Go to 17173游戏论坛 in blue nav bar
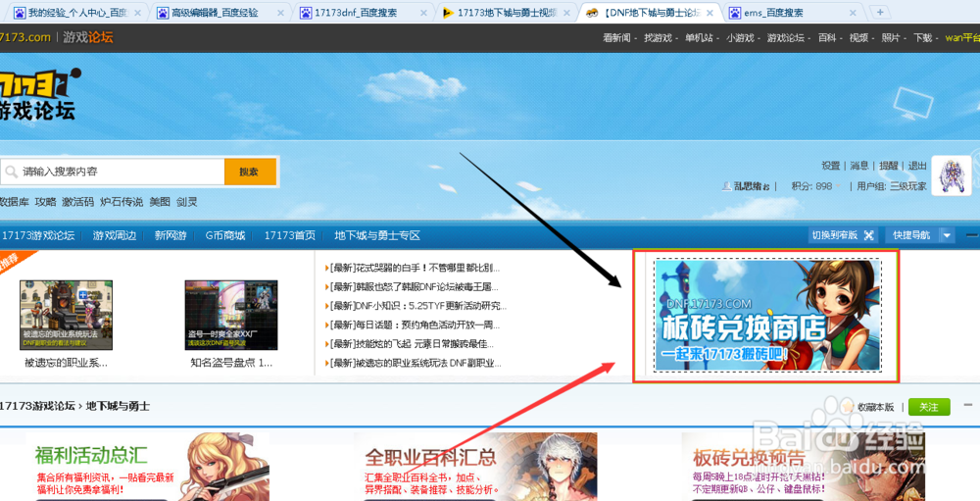Viewport: 980px width, 501px height. pyautogui.click(x=38, y=236)
